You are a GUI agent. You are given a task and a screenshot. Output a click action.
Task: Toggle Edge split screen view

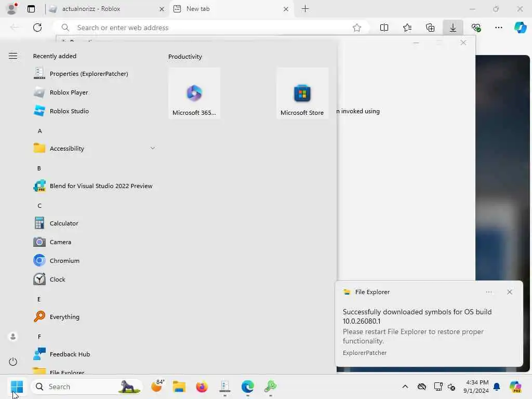pos(384,28)
